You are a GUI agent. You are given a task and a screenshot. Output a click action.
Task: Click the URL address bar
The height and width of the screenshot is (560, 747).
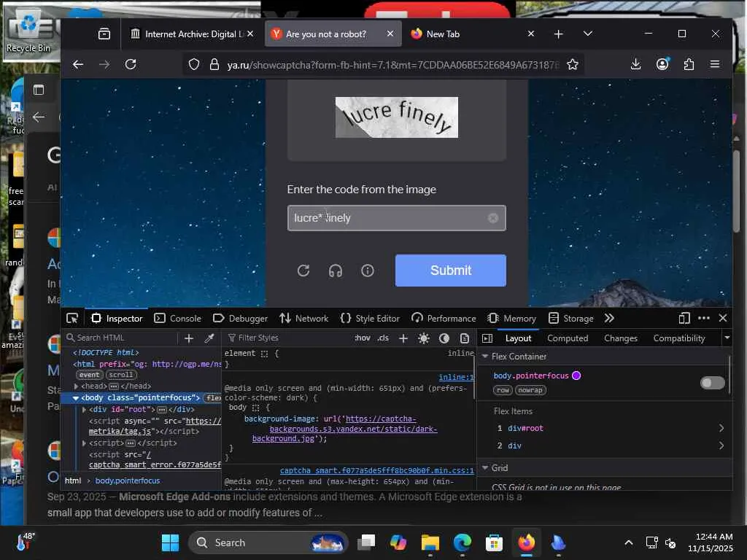click(x=393, y=64)
